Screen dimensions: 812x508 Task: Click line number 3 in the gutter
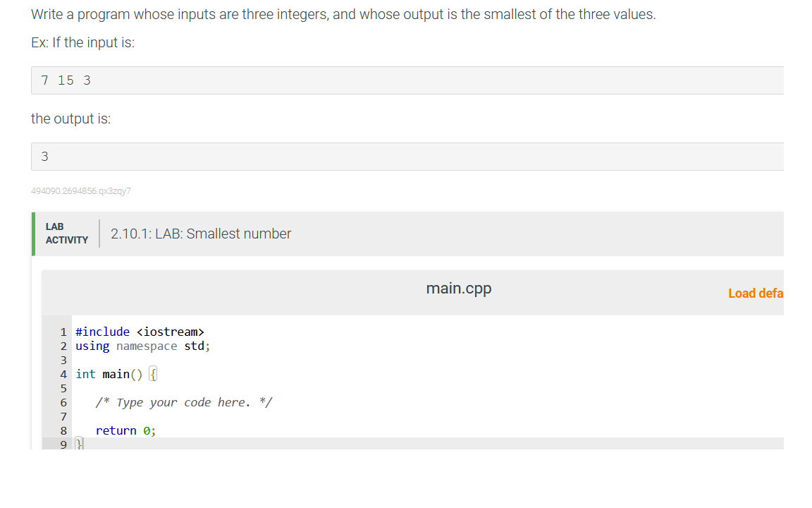pyautogui.click(x=63, y=361)
